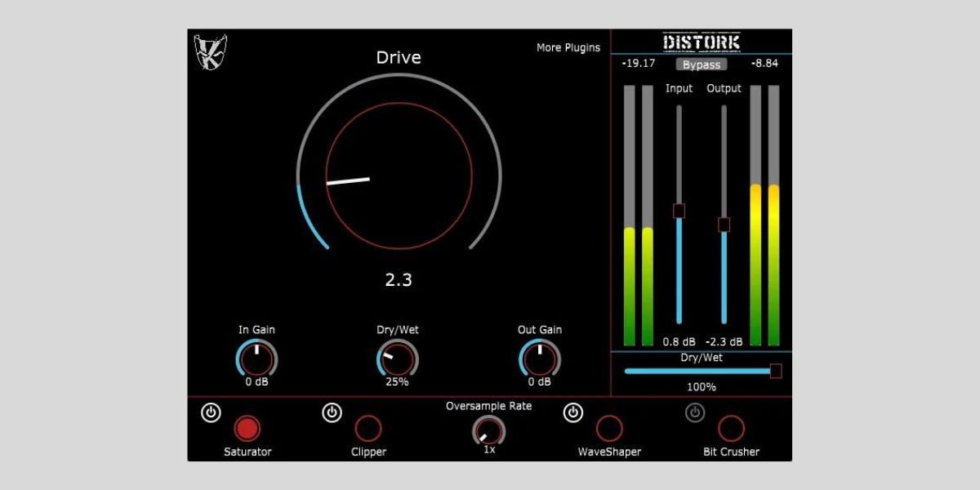The height and width of the screenshot is (490, 980).
Task: Select the red Saturator circle button
Action: [x=247, y=429]
